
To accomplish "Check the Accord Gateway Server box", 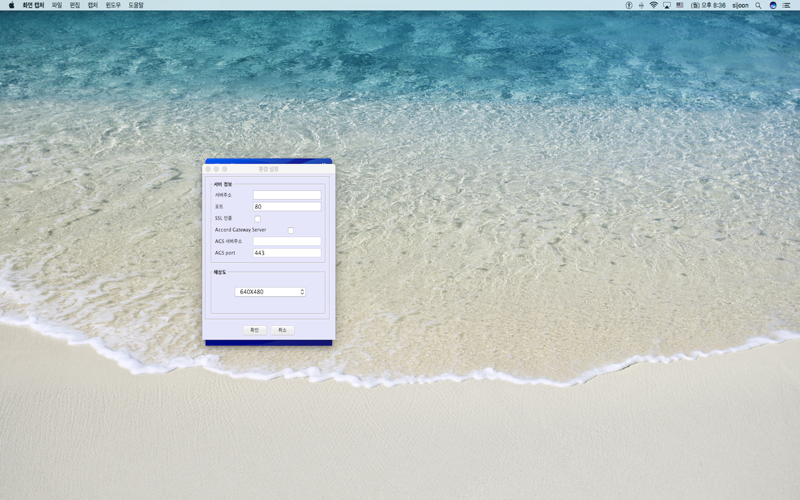I will pyautogui.click(x=291, y=231).
